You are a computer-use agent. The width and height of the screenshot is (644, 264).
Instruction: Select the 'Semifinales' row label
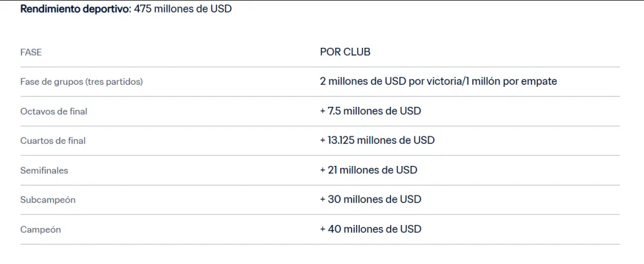44,170
